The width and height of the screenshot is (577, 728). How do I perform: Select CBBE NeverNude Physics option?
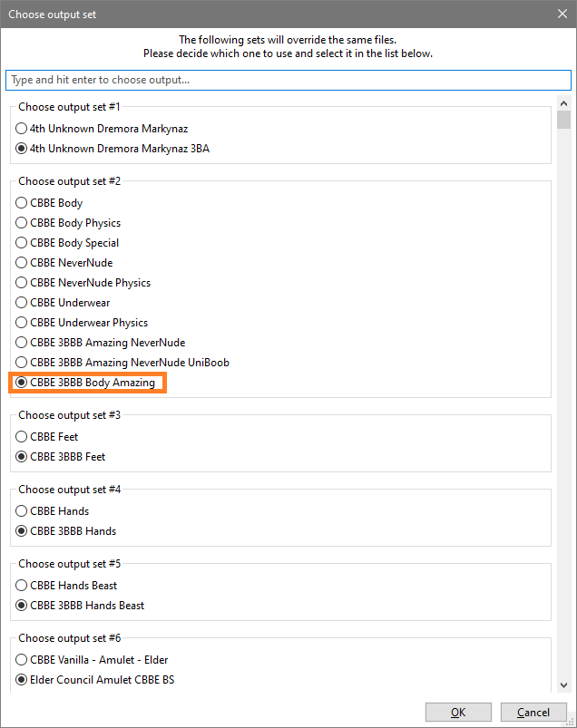click(x=83, y=283)
